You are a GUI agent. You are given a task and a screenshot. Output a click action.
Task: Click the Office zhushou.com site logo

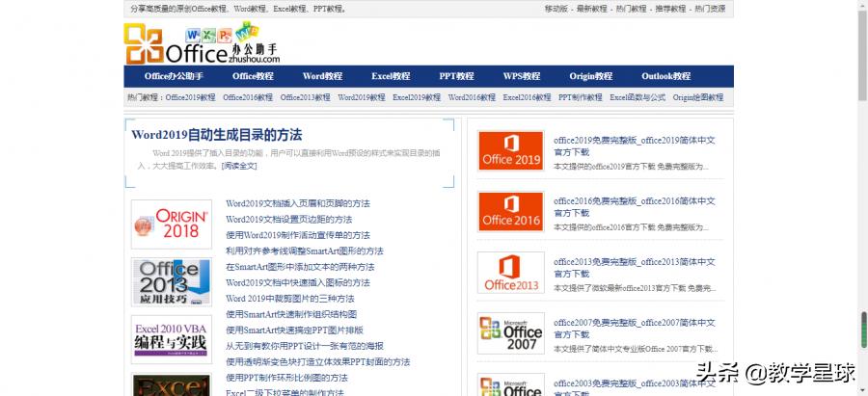[203, 43]
